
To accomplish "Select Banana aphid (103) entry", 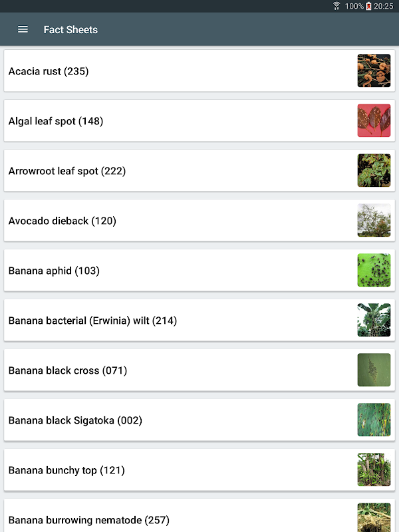I will 199,270.
